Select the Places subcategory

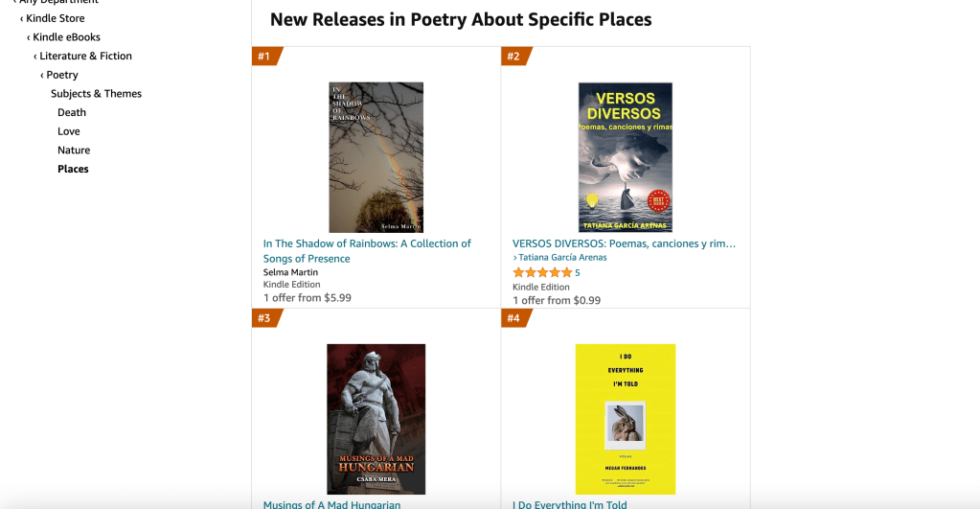73,169
